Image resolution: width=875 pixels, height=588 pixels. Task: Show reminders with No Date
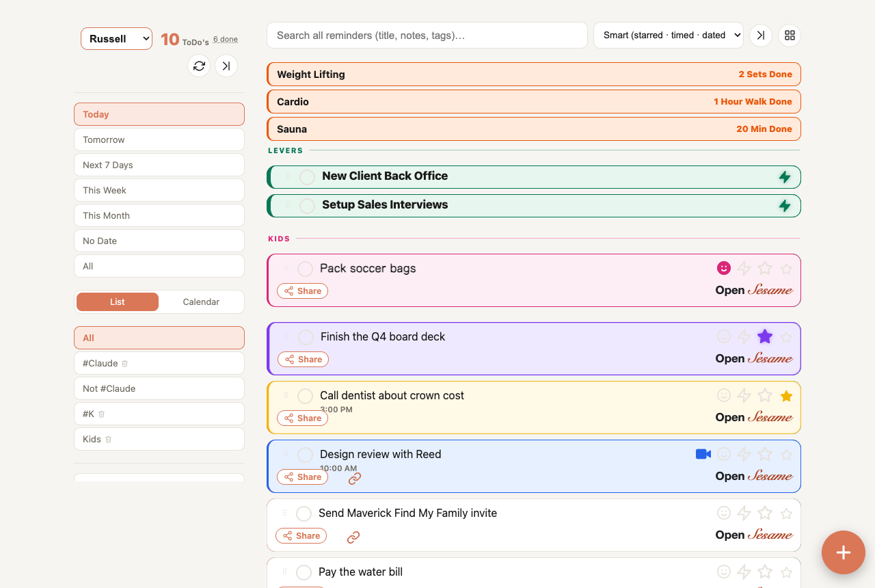159,241
